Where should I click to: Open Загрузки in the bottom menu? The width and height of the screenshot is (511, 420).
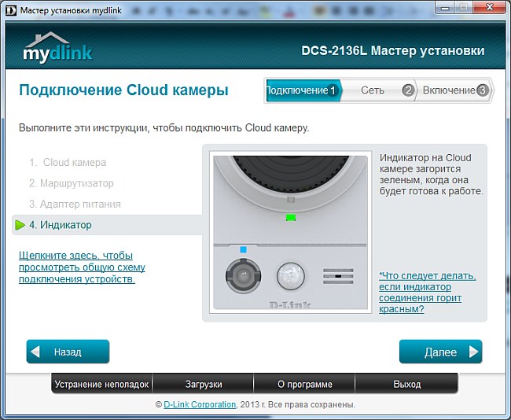(x=203, y=385)
